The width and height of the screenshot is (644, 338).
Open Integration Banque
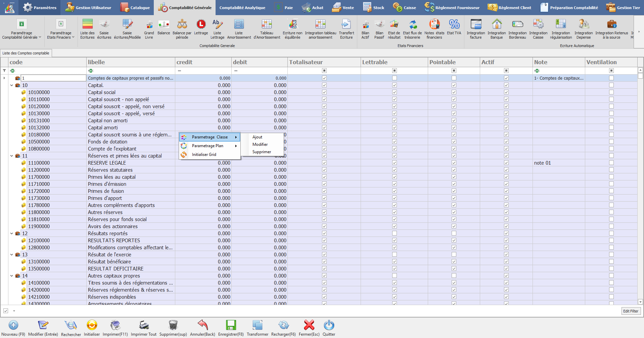497,29
